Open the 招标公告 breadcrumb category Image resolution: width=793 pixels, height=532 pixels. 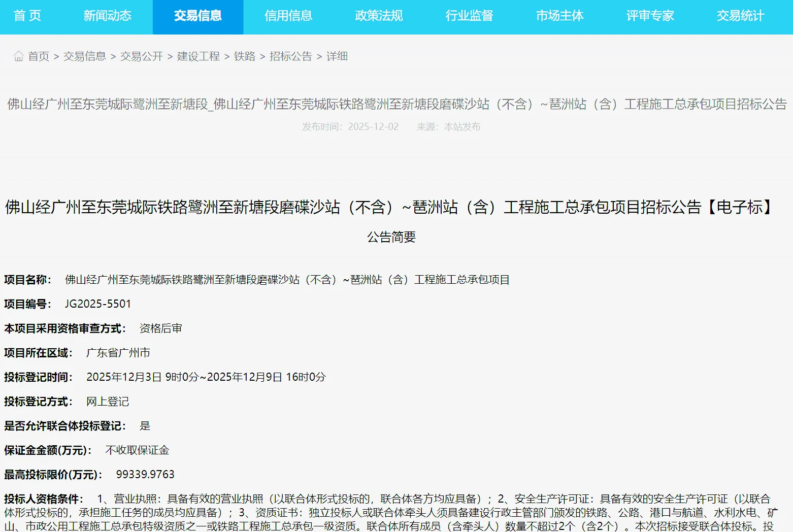coord(290,56)
